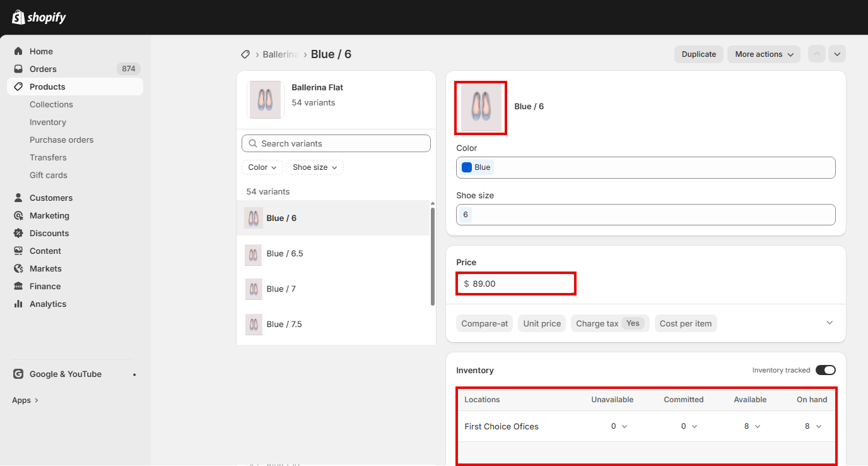Click the Compare-at button

pos(484,323)
